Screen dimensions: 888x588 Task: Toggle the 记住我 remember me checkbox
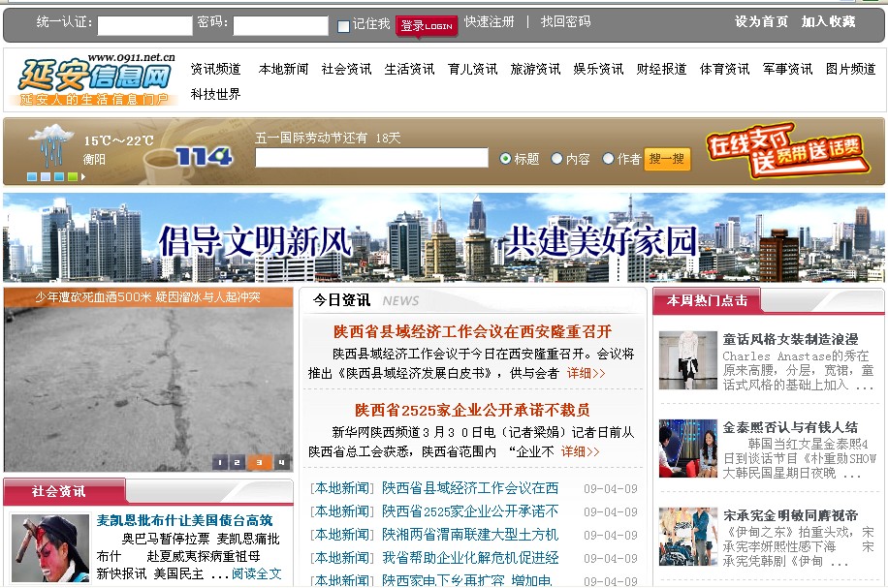[x=343, y=26]
